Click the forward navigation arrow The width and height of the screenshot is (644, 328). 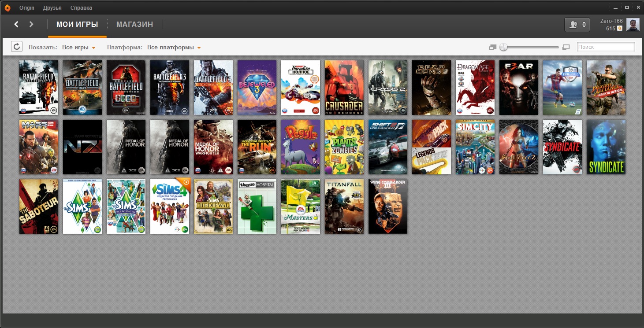pos(31,24)
